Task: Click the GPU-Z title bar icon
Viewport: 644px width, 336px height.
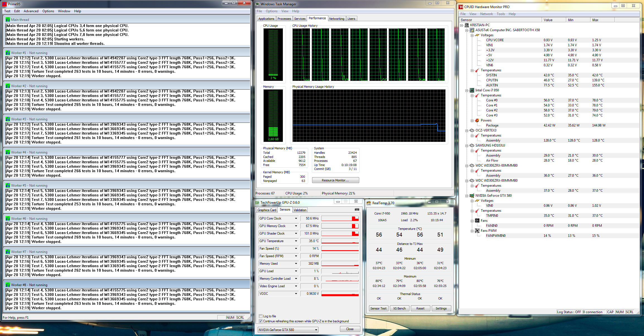Action: [x=257, y=202]
